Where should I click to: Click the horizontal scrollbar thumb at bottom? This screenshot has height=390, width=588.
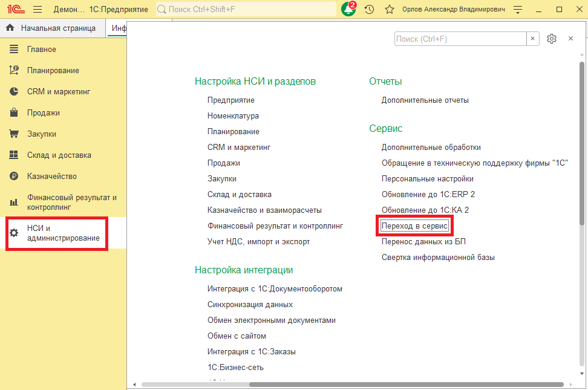click(406, 385)
